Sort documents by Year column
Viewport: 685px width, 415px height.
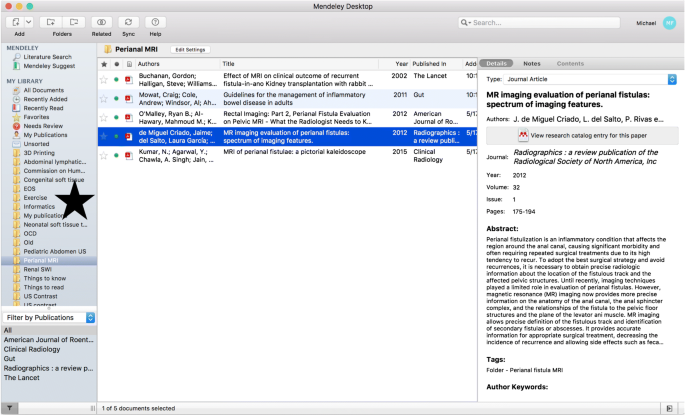(x=401, y=64)
